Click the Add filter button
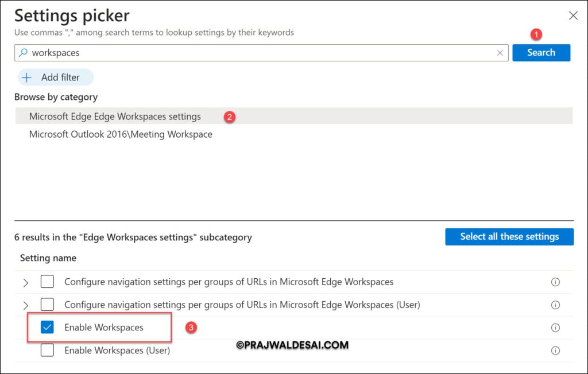This screenshot has width=588, height=374. point(56,77)
